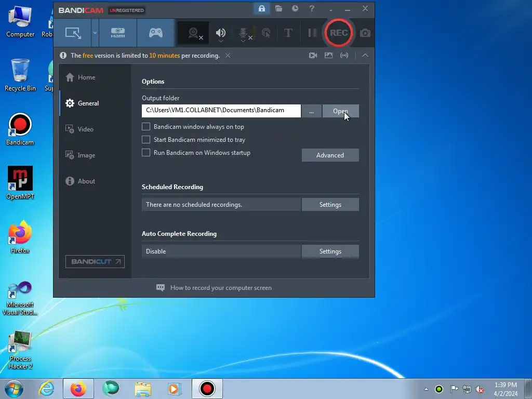Click the broadcast signal icon
Viewport: 532px width, 399px height.
point(344,55)
